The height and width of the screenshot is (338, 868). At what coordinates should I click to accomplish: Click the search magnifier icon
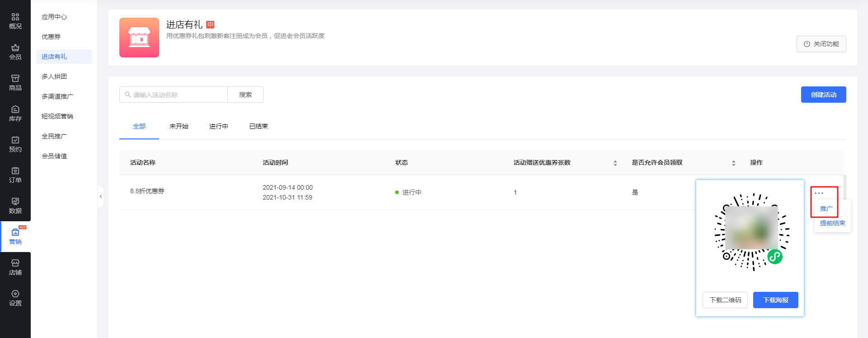pos(128,95)
